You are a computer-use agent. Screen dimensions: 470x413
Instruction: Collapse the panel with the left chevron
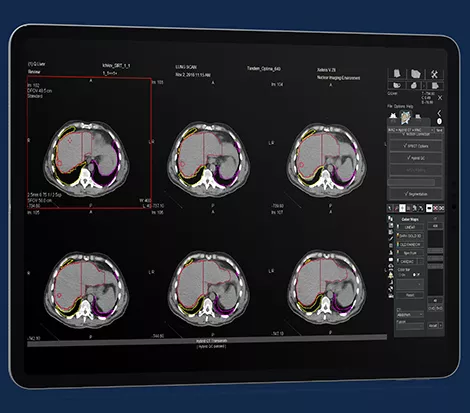pos(439,113)
